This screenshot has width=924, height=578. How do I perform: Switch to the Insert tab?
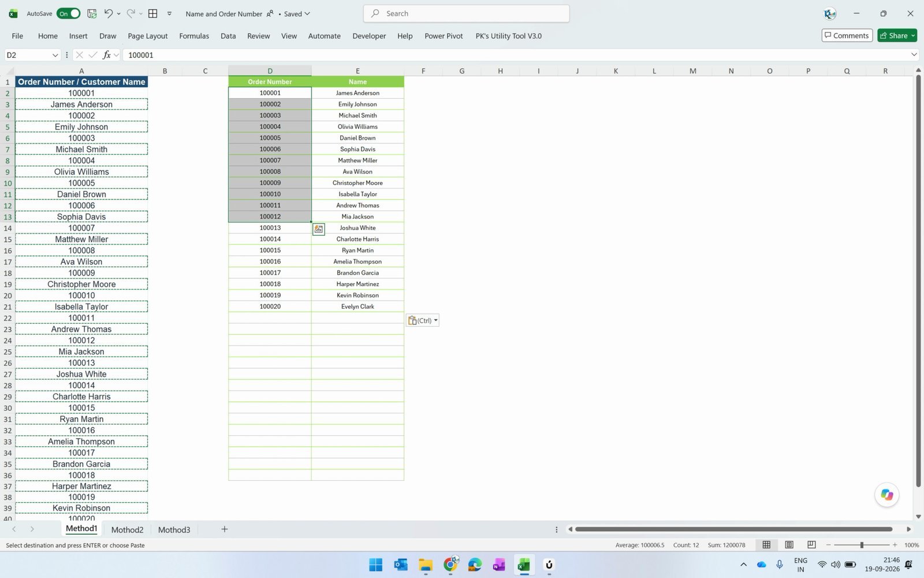pyautogui.click(x=79, y=36)
